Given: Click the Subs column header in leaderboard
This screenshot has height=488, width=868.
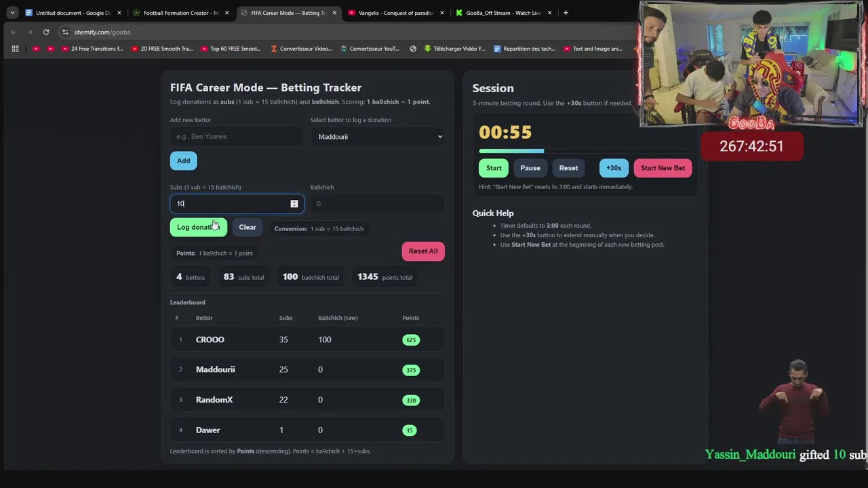Looking at the screenshot, I should click(x=285, y=318).
